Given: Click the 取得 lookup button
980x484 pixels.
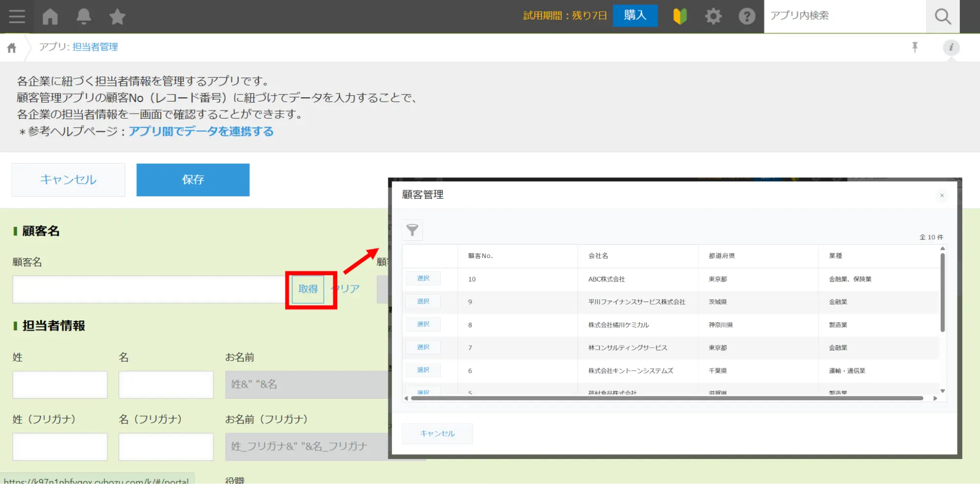Looking at the screenshot, I should tap(308, 289).
